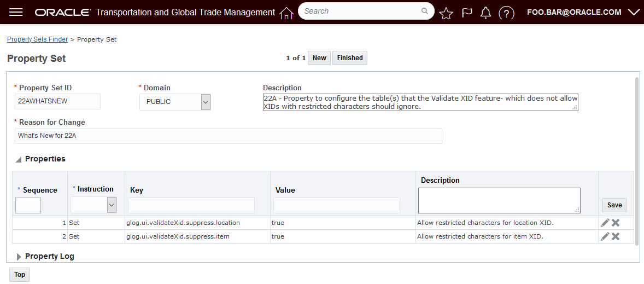644x284 pixels.
Task: Click the Finished button
Action: point(350,58)
